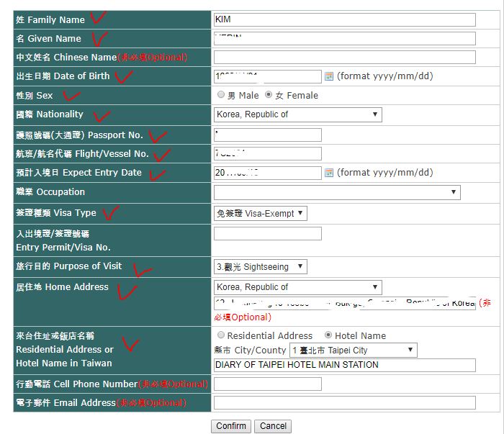This screenshot has width=504, height=434.
Task: Click the 'City/County' label text
Action: [x=260, y=351]
